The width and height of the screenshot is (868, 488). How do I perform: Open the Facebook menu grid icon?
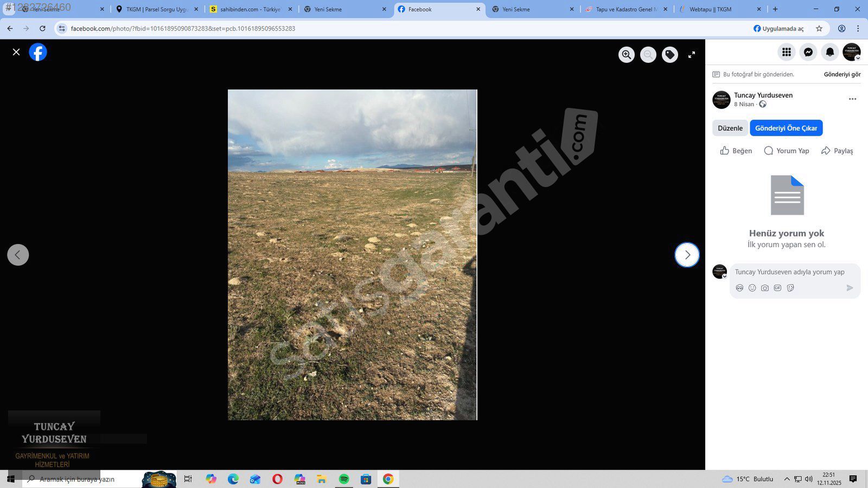[786, 52]
